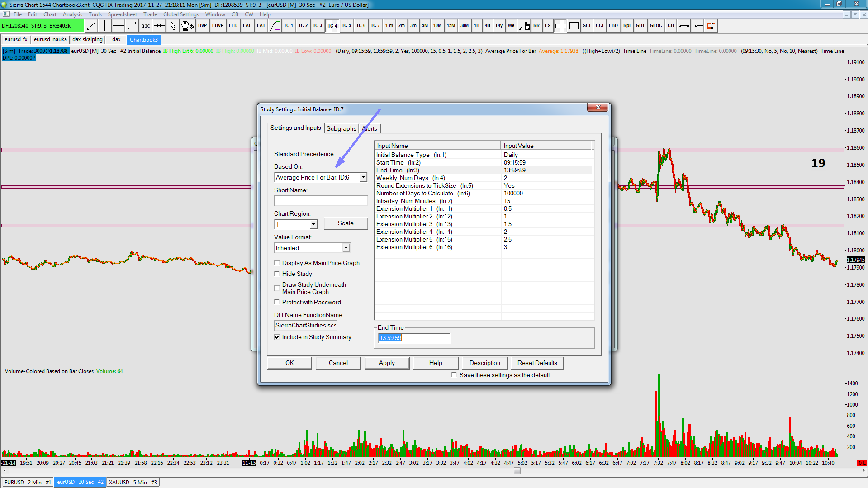Open the Value Format dropdown

[346, 248]
